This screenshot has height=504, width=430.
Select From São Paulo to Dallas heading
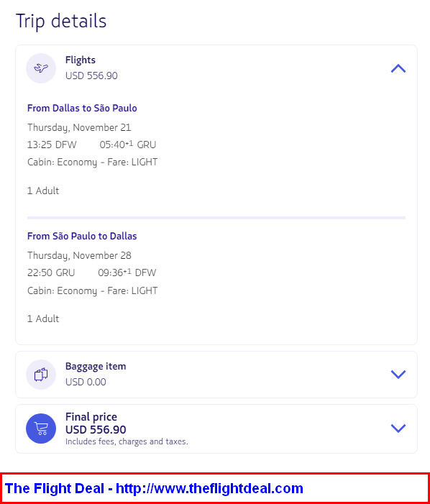pyautogui.click(x=82, y=236)
